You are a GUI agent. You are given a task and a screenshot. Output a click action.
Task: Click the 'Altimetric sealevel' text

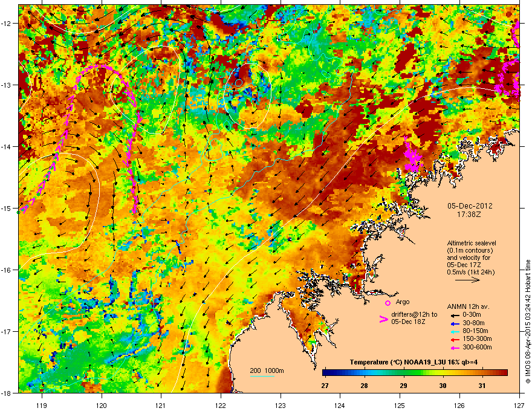[x=472, y=243]
